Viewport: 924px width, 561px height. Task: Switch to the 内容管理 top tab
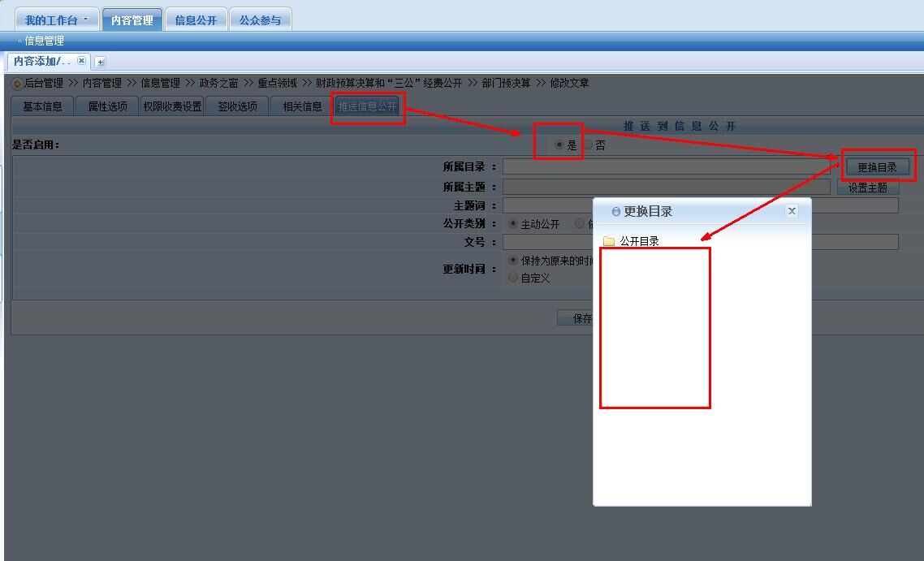click(x=132, y=19)
